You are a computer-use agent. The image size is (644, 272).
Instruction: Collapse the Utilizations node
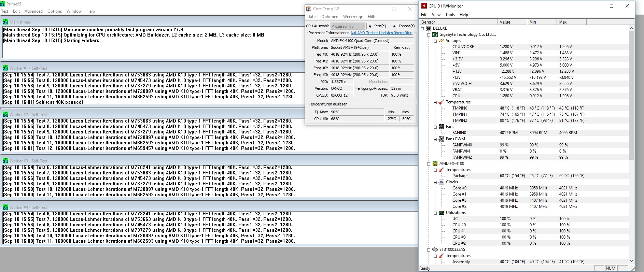pyautogui.click(x=435, y=213)
